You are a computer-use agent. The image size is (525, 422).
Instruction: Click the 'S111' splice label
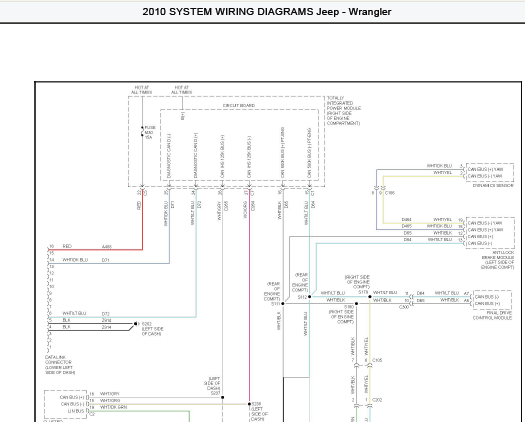(x=276, y=304)
